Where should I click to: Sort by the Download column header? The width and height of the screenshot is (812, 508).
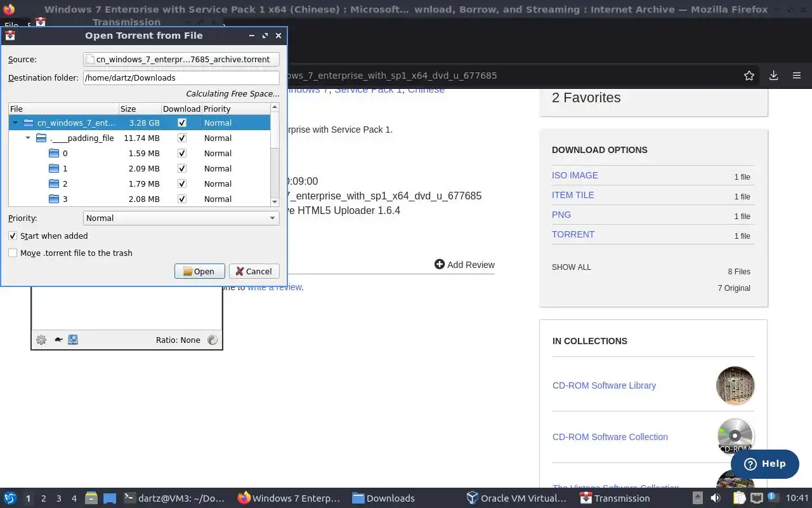tap(181, 109)
